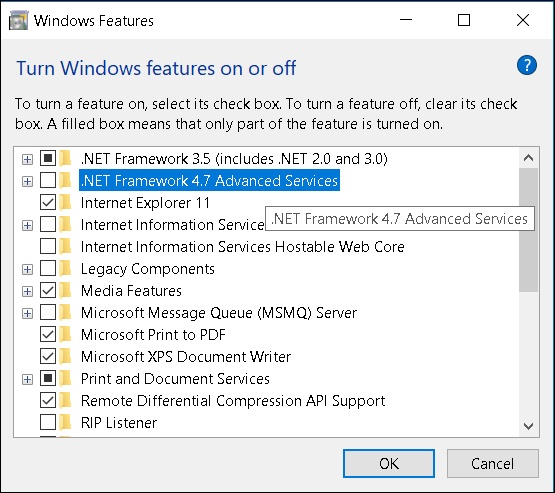Uncheck Microsoft XPS Document Writer checkbox
The height and width of the screenshot is (493, 555).
pyautogui.click(x=48, y=357)
